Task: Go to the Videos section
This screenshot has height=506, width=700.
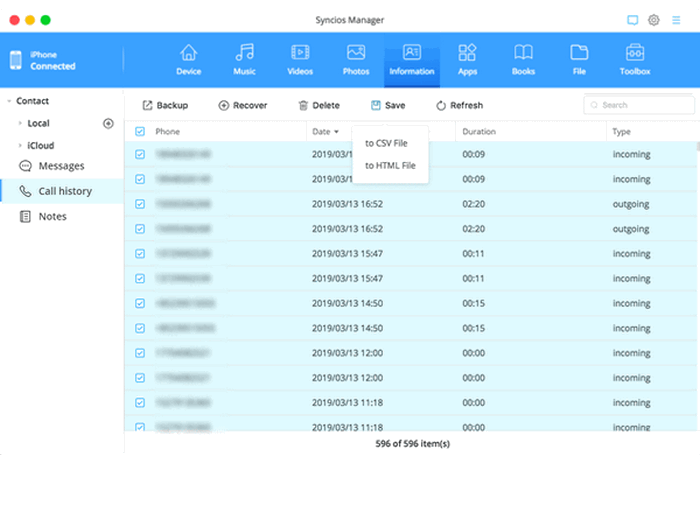Action: coord(300,60)
